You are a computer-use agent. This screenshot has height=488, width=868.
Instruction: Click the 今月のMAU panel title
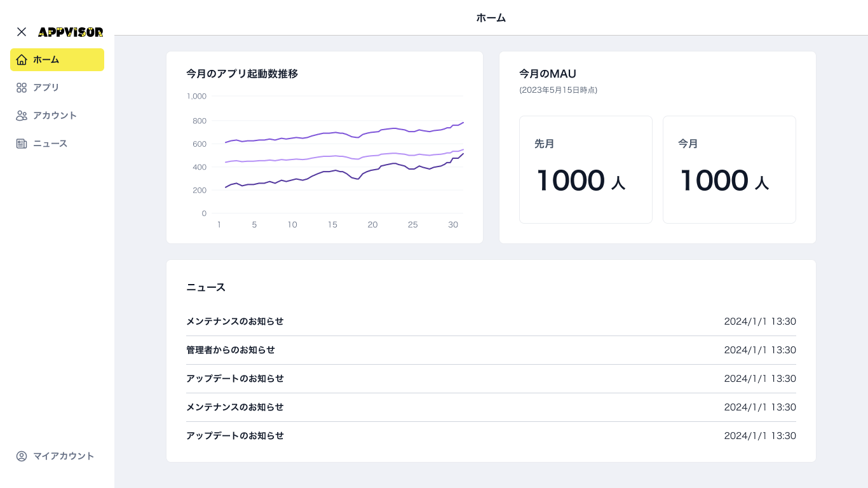[547, 74]
